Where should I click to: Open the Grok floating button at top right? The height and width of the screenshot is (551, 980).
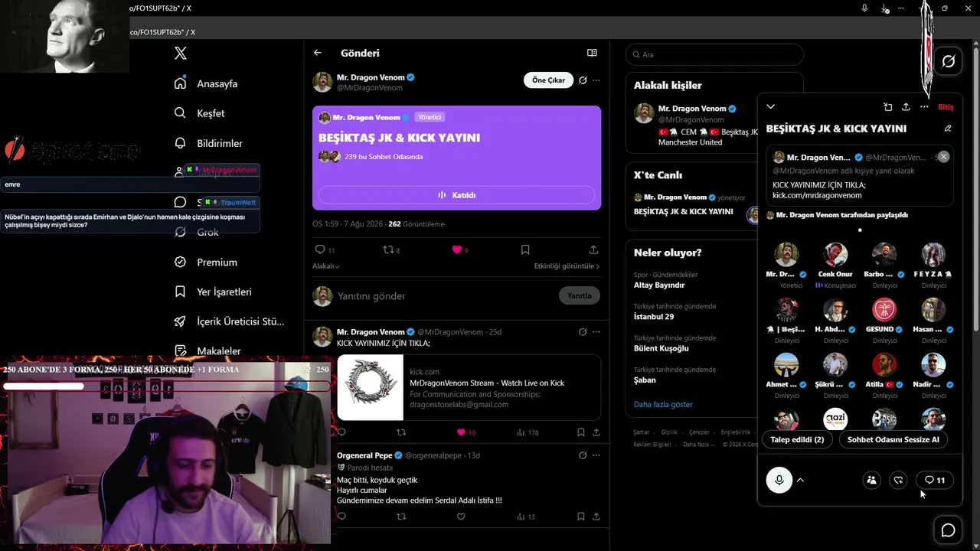[x=948, y=61]
